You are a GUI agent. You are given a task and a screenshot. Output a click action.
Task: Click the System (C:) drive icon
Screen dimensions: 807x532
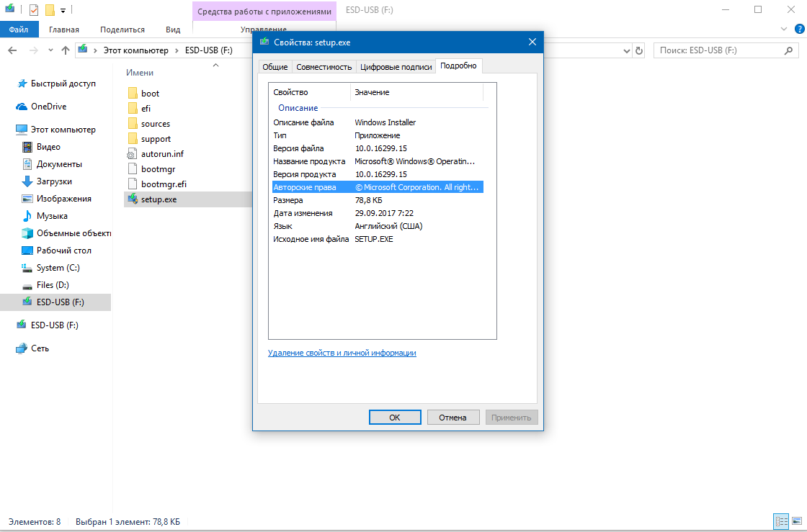coord(27,268)
